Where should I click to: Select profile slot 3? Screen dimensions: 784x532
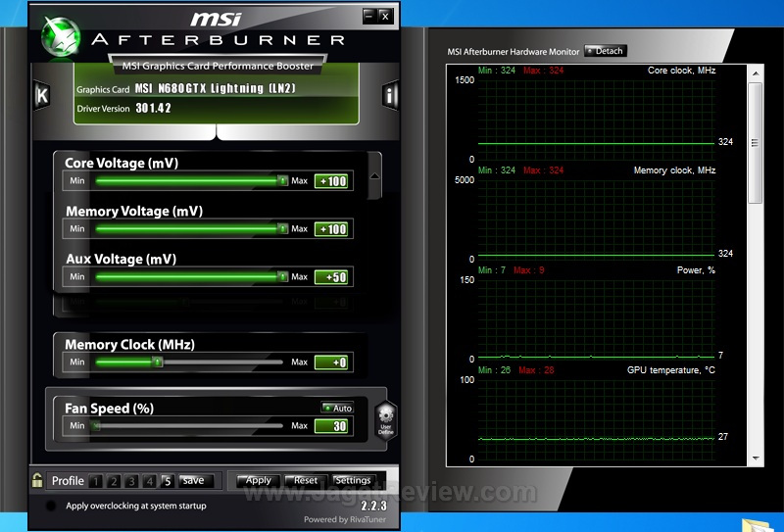(131, 481)
